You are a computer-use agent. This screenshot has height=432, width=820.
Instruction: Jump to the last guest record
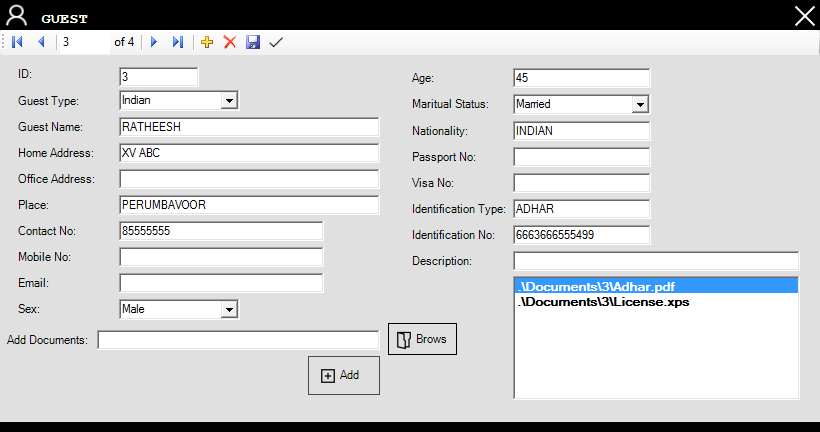point(178,42)
